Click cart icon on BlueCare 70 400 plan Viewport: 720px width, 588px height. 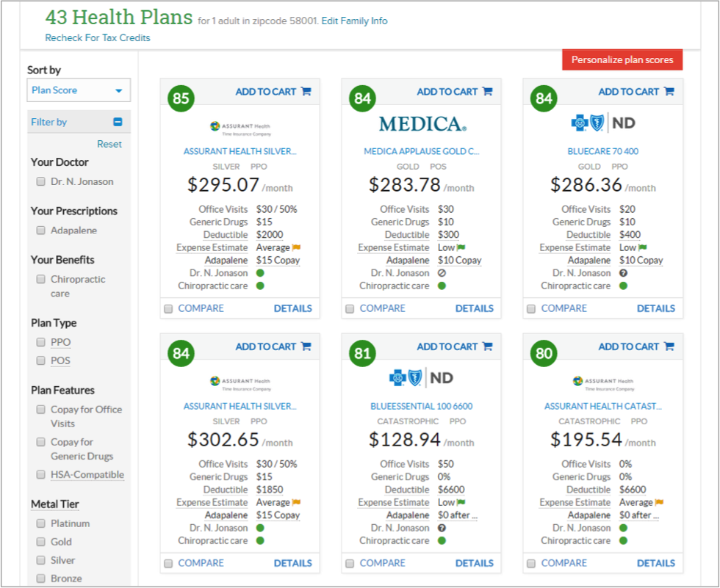[669, 91]
